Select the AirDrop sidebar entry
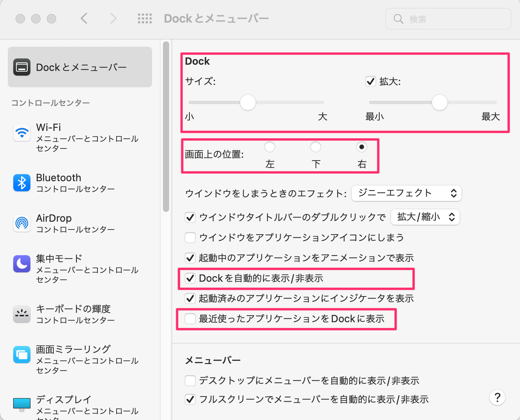The height and width of the screenshot is (420, 520). point(80,223)
